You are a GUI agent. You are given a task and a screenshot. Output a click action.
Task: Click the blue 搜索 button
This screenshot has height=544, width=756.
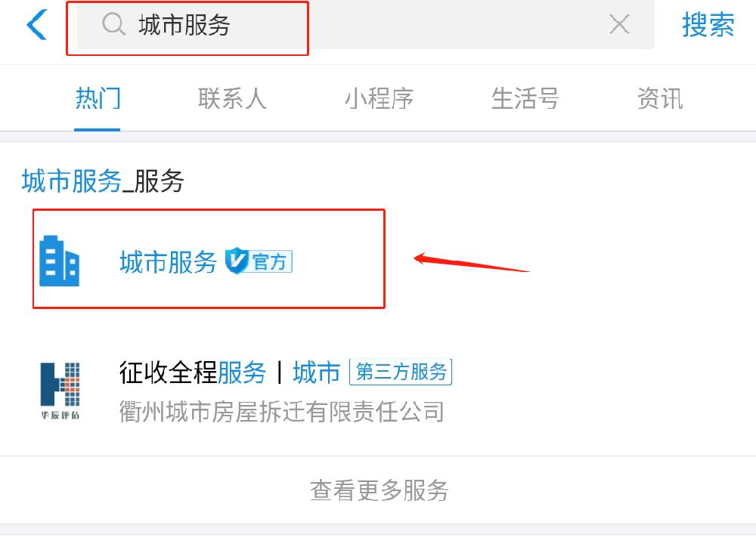(x=708, y=25)
